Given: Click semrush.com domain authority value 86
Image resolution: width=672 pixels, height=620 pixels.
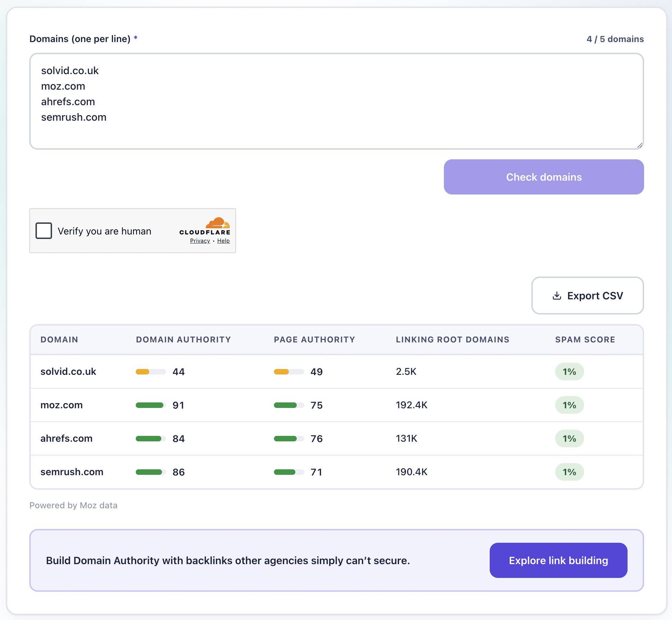Looking at the screenshot, I should click(179, 472).
